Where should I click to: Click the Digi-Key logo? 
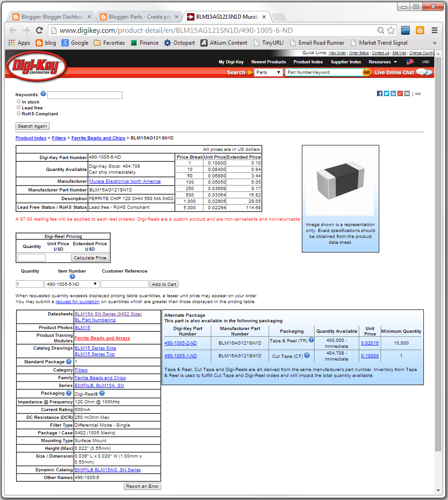36,67
